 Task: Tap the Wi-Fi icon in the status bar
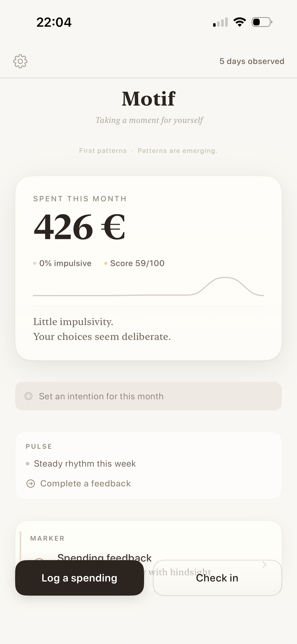click(x=239, y=22)
